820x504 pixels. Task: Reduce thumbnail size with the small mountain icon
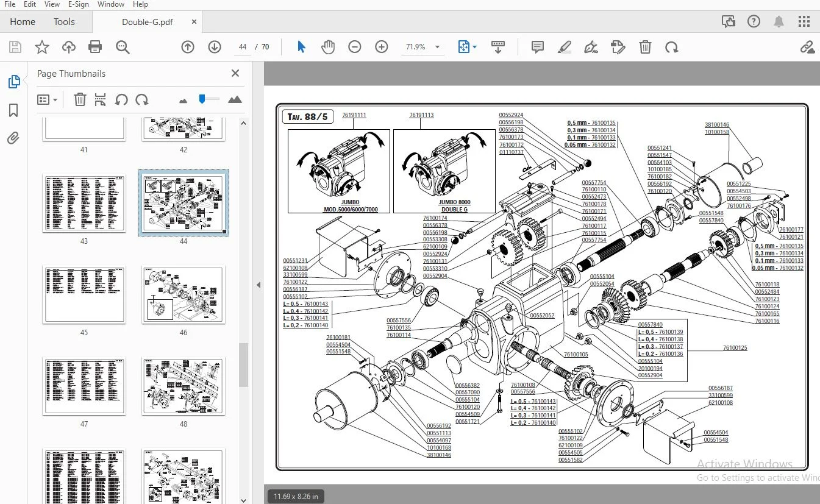point(183,100)
